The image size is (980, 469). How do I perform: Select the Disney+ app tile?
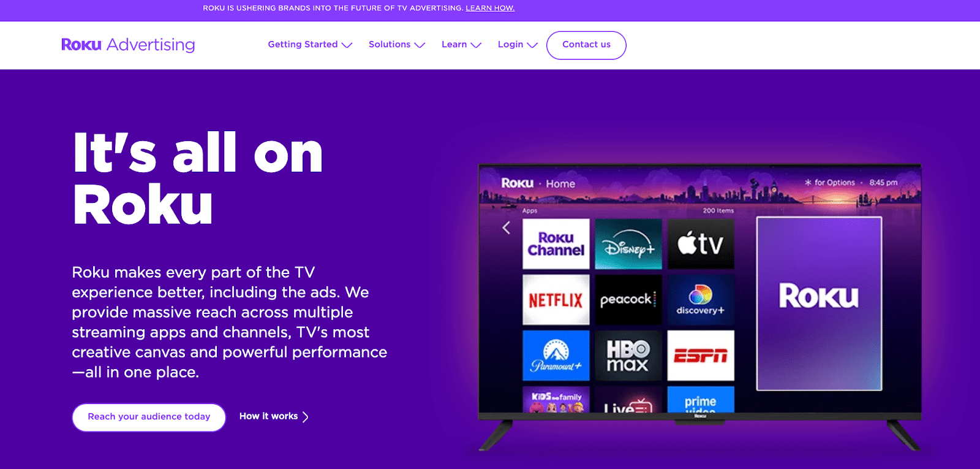click(x=628, y=244)
